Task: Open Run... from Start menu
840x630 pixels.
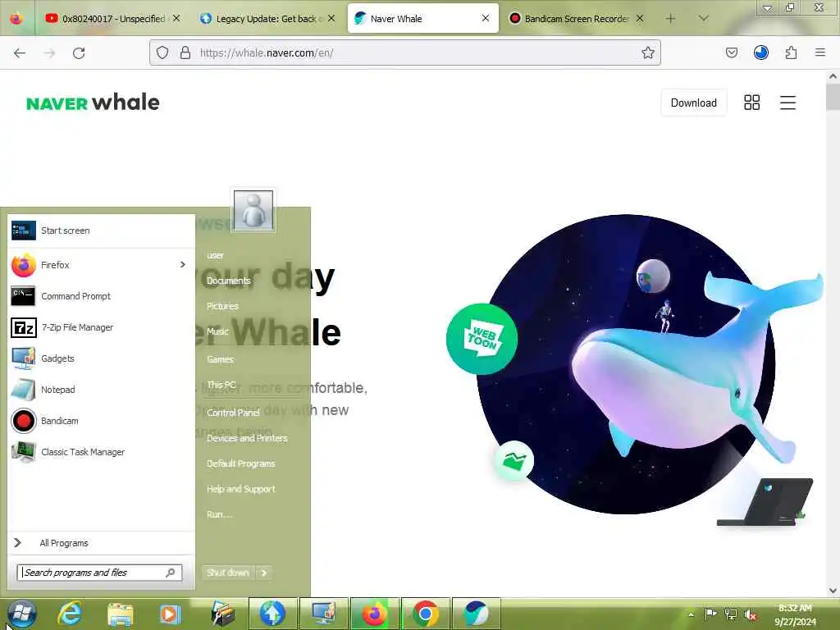Action: point(220,514)
